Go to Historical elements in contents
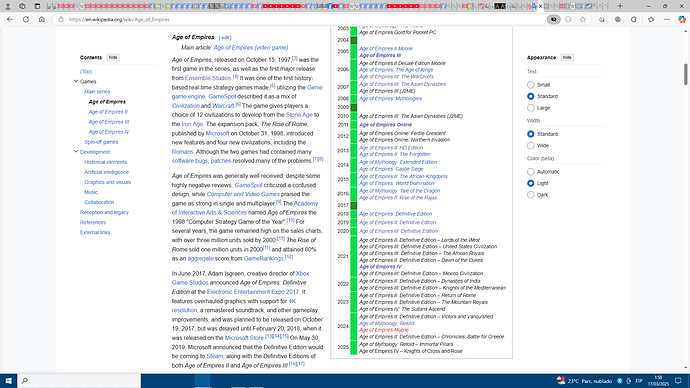 [x=106, y=162]
